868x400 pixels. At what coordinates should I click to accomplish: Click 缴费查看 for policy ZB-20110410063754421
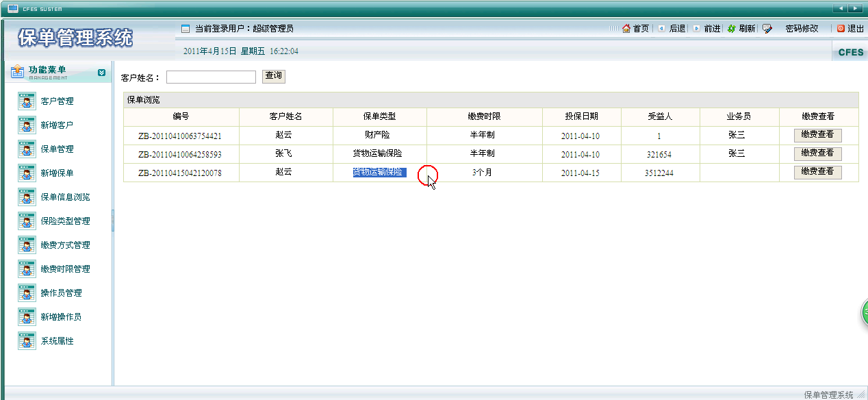pyautogui.click(x=817, y=135)
